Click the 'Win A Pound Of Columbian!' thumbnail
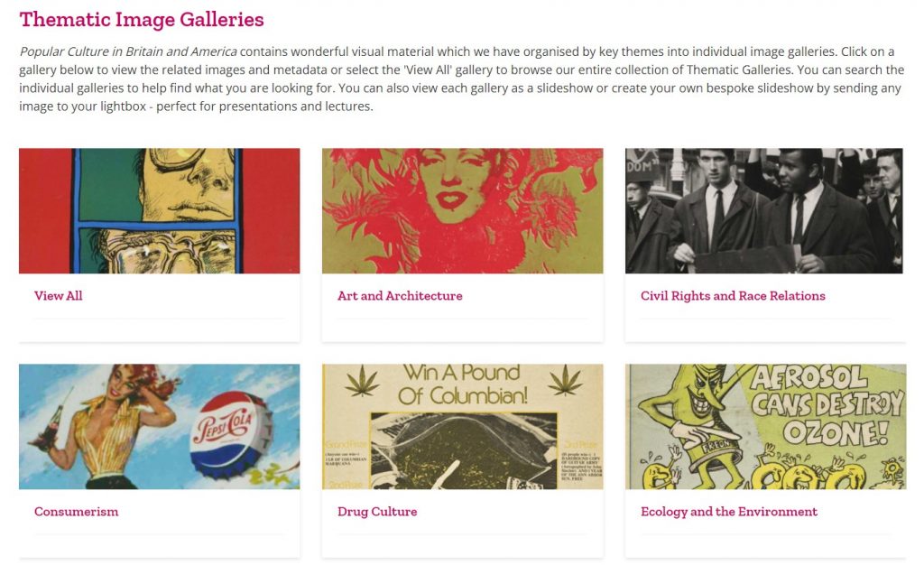Image resolution: width=924 pixels, height=565 pixels. pyautogui.click(x=462, y=426)
